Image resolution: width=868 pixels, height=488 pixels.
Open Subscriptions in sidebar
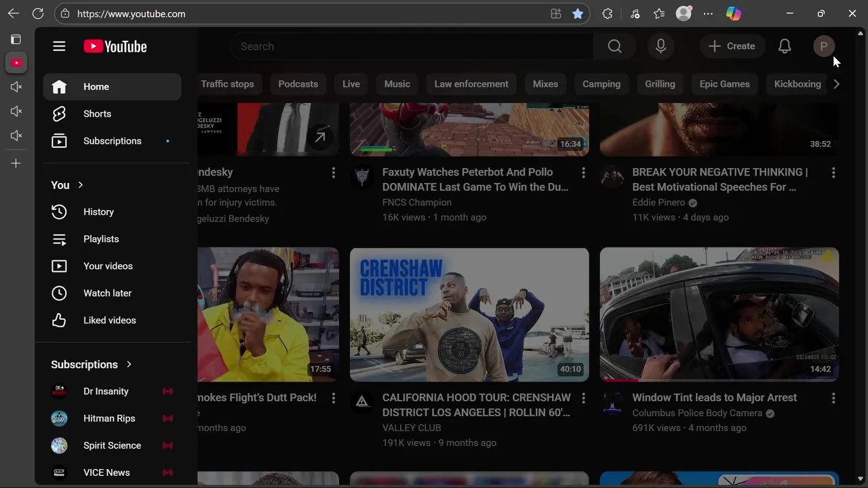click(x=112, y=141)
